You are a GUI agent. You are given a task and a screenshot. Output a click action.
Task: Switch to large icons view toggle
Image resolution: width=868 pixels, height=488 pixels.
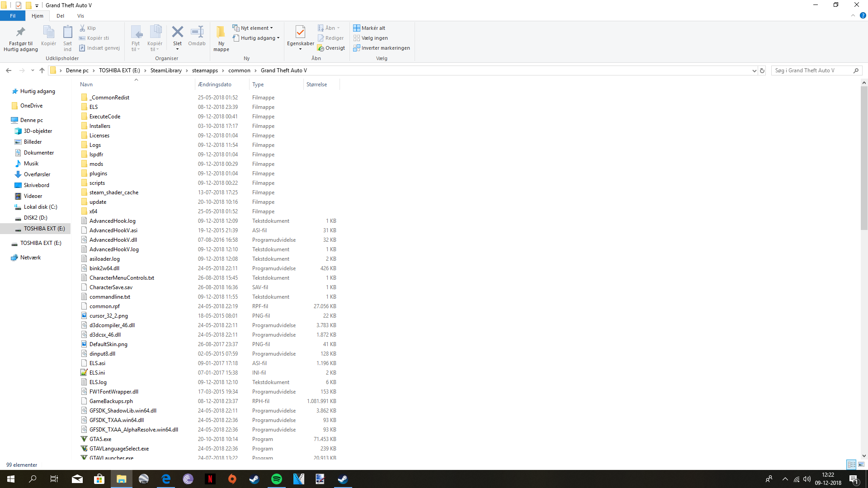click(x=861, y=465)
